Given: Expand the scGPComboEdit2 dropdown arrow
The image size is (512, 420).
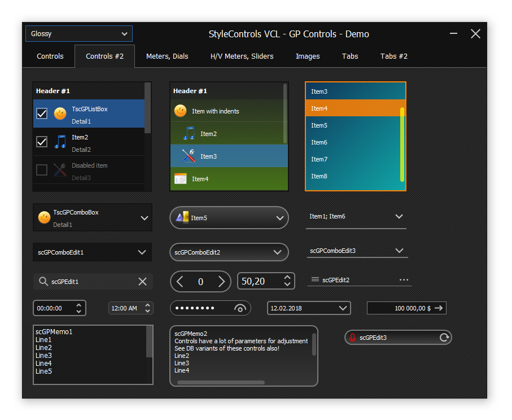Looking at the screenshot, I should click(277, 252).
